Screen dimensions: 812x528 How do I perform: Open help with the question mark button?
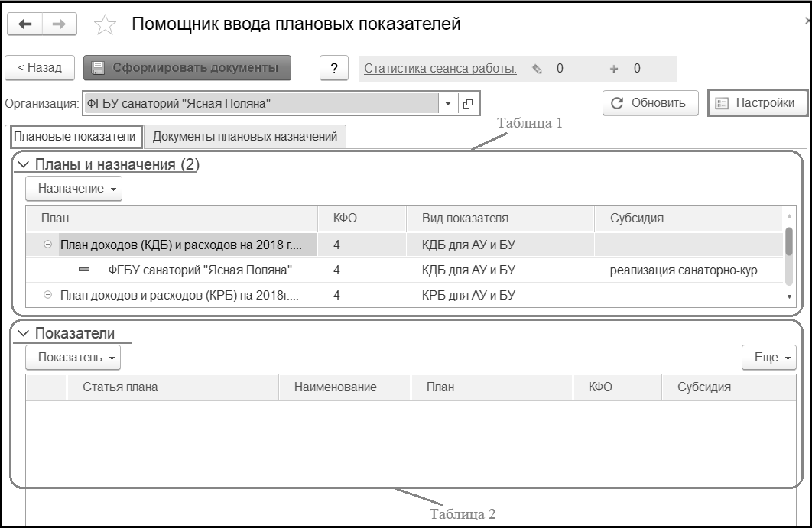(334, 68)
